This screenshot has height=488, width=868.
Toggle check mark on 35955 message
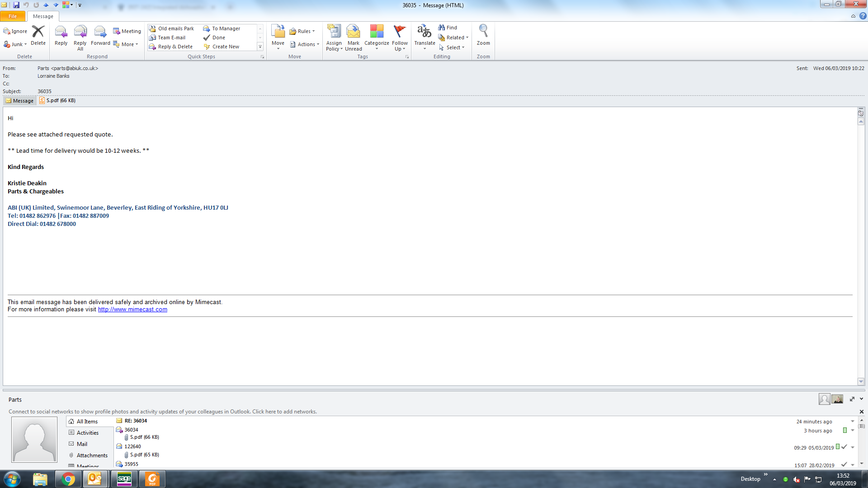pos(844,465)
